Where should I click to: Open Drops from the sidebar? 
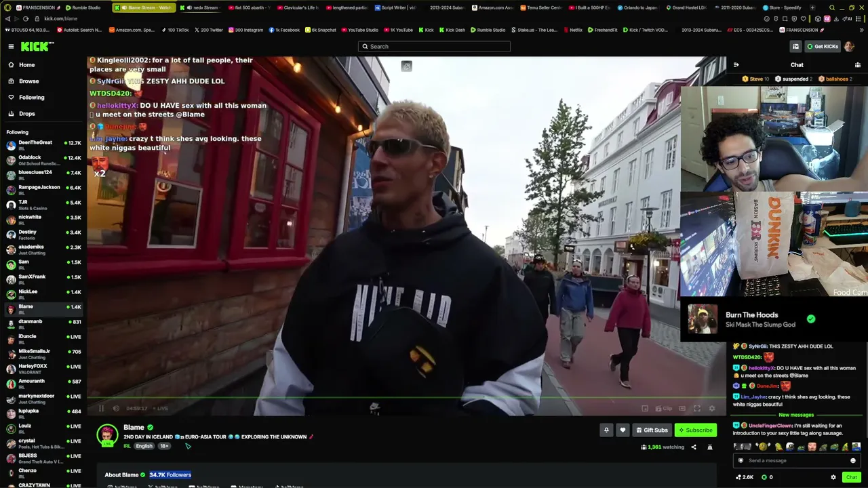click(x=27, y=114)
